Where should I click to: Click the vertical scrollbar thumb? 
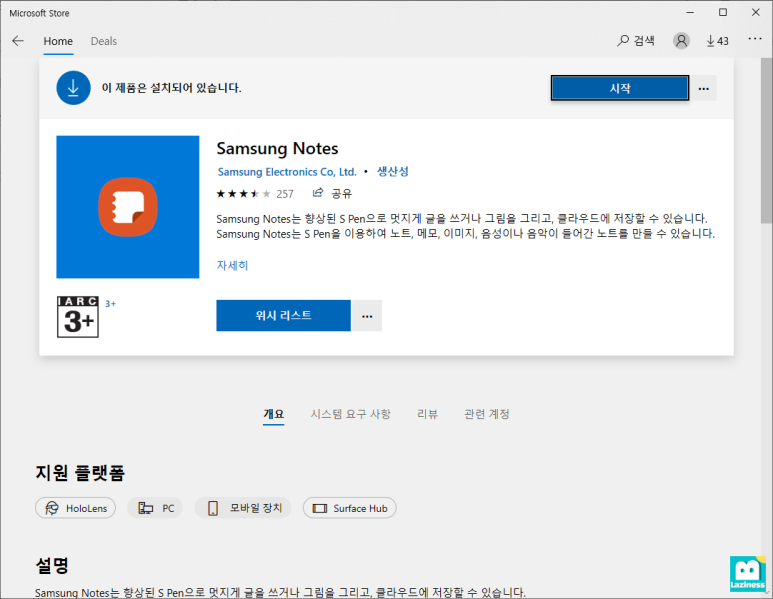(767, 141)
